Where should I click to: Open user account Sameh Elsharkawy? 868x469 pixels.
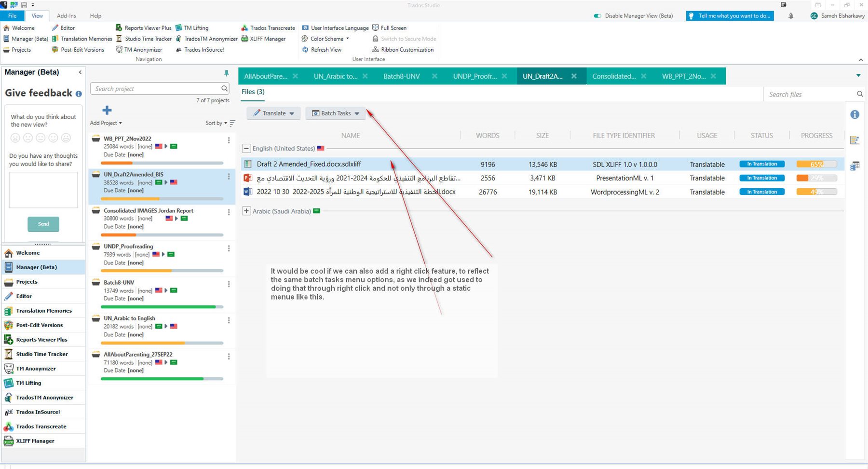pos(838,16)
